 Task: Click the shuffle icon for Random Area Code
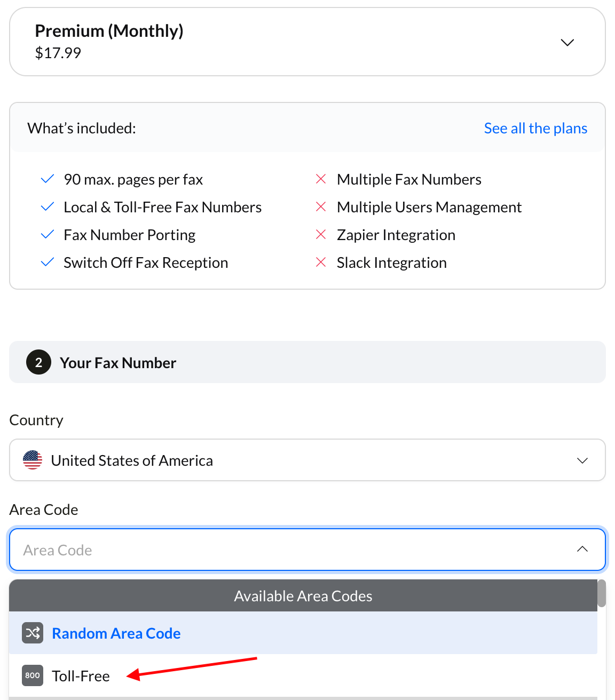click(33, 633)
